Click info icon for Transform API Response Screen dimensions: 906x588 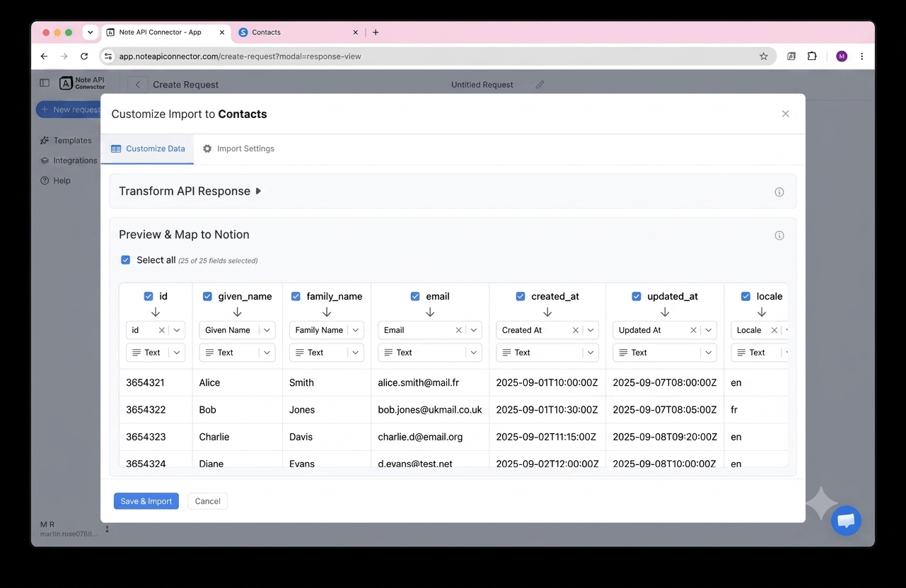(779, 192)
